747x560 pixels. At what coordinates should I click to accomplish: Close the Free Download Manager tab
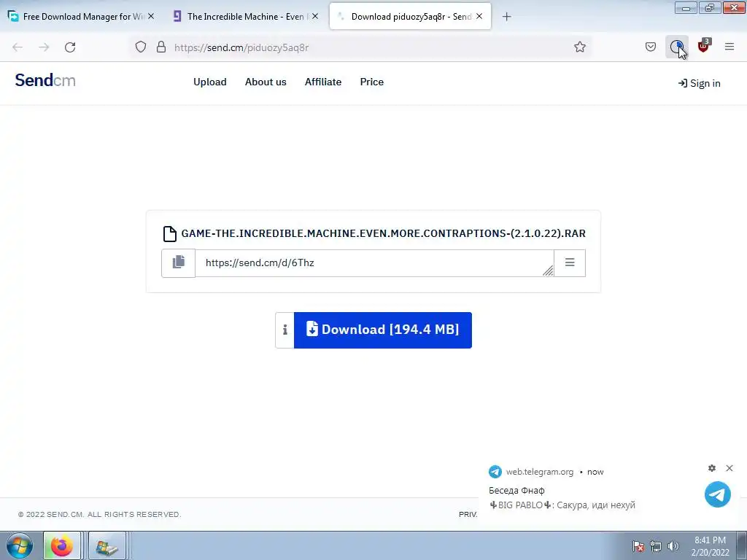[151, 16]
